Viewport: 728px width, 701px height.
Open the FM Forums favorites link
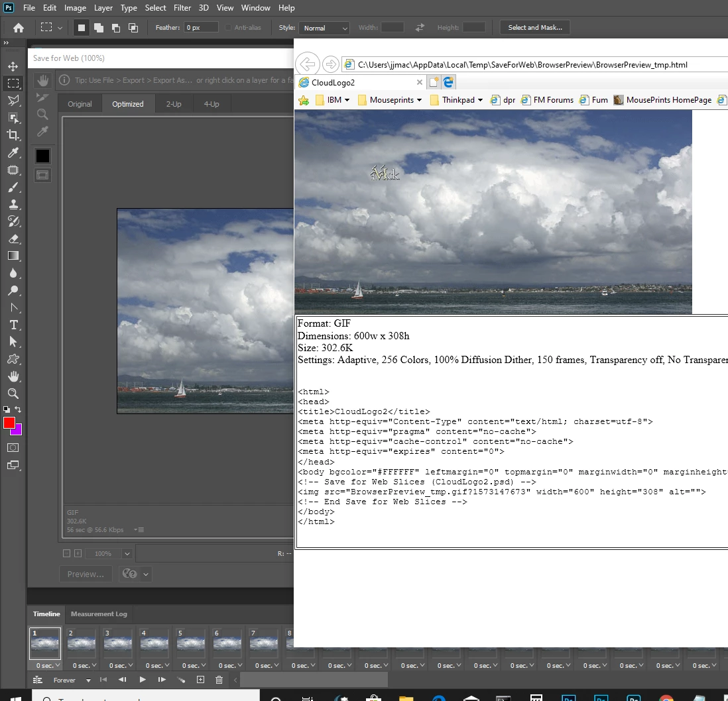tap(547, 100)
